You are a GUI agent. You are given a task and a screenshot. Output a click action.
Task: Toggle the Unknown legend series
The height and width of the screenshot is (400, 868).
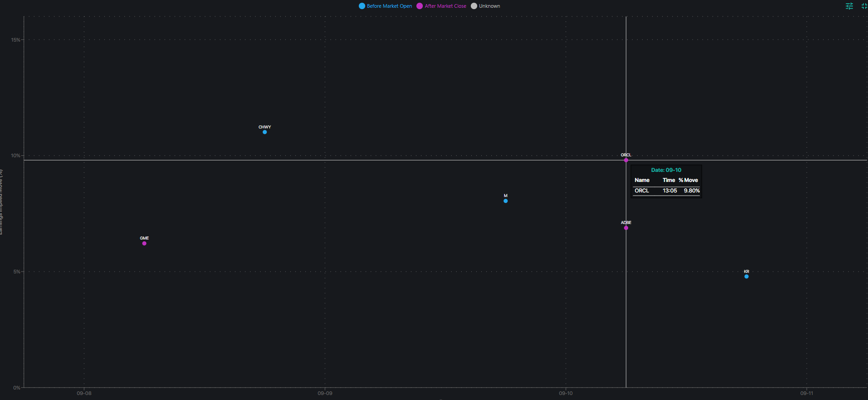coord(485,6)
